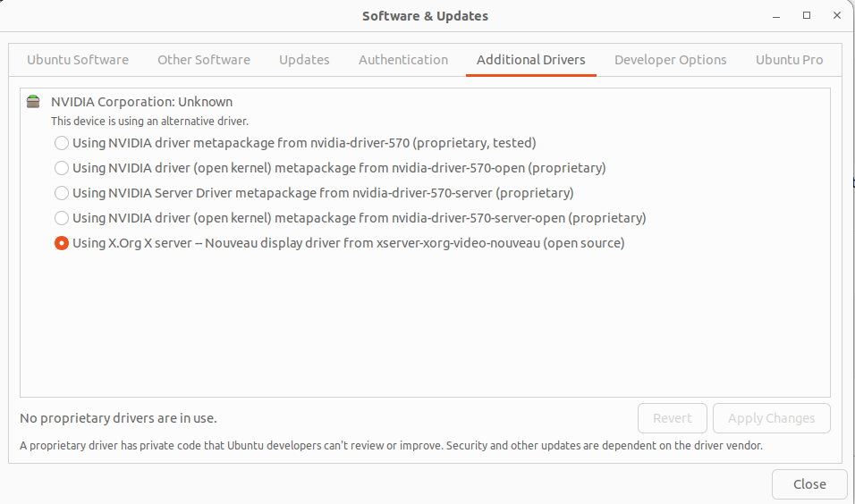Click the NVIDIA device card icon
Image resolution: width=855 pixels, height=504 pixels.
click(33, 101)
